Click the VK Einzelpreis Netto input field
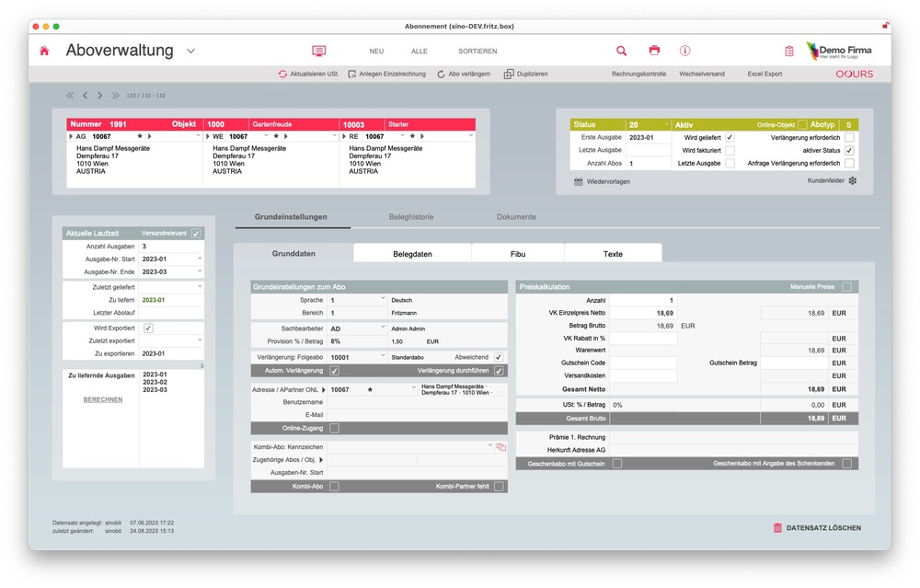Screen dimensions: 920x588 pos(644,314)
